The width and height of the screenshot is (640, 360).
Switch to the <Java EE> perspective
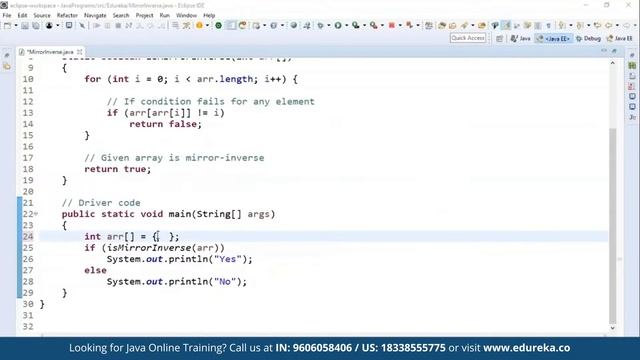point(554,39)
